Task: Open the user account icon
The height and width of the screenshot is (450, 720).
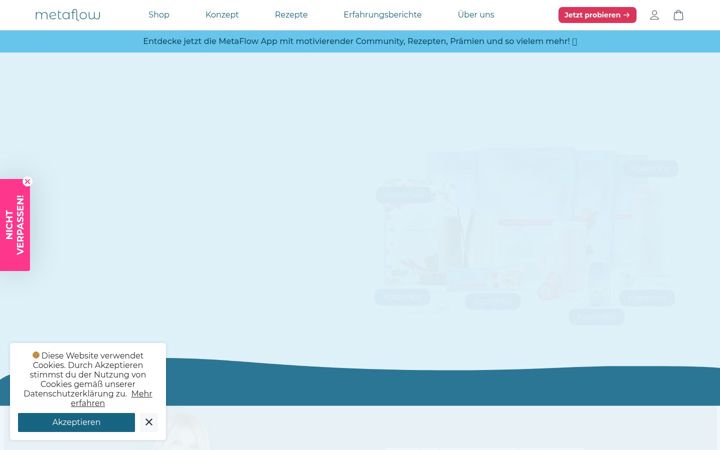Action: coord(654,15)
